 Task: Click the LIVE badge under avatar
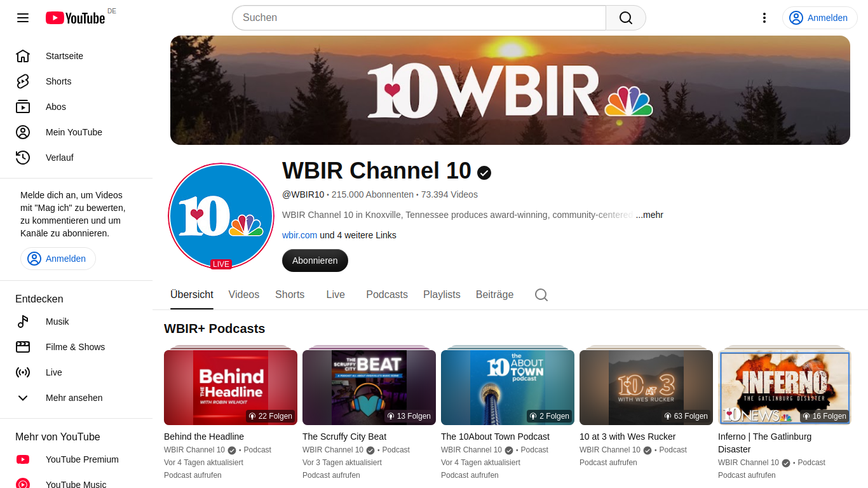pyautogui.click(x=221, y=264)
